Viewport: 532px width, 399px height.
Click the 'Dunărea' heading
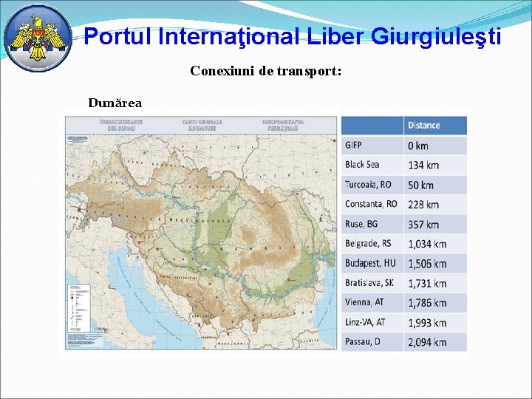[115, 103]
